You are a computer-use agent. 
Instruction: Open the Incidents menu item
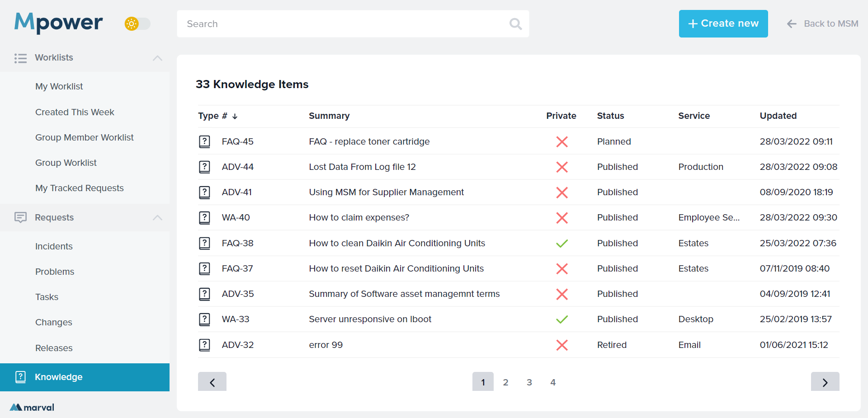(53, 246)
